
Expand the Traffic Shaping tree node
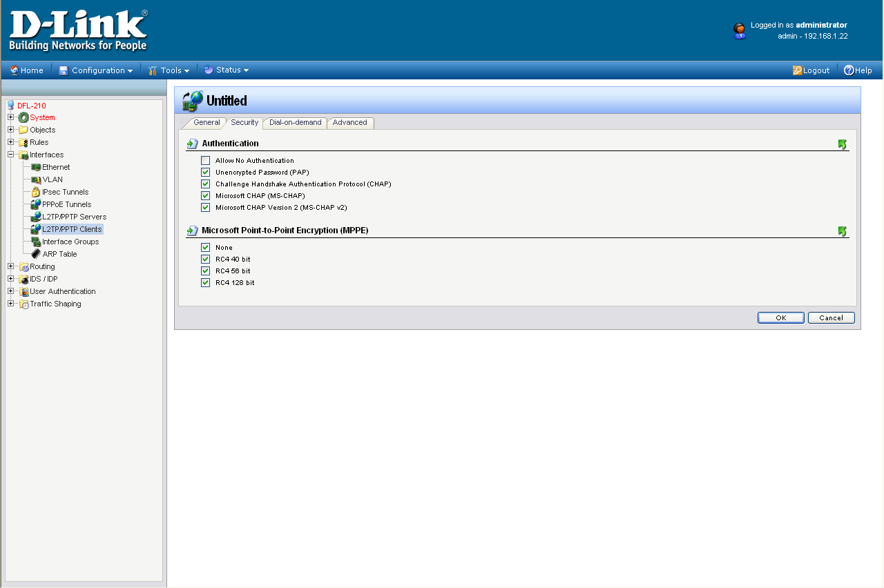[11, 304]
